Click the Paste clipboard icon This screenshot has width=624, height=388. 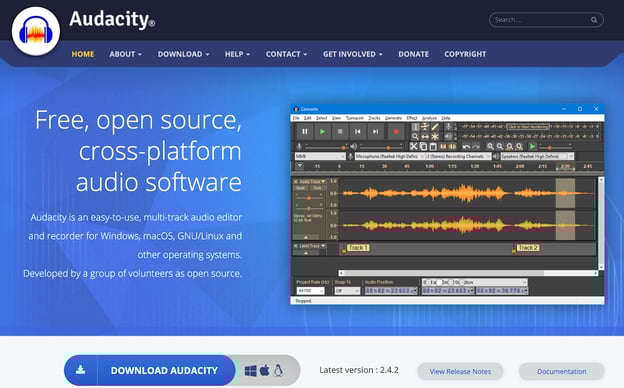click(x=433, y=146)
